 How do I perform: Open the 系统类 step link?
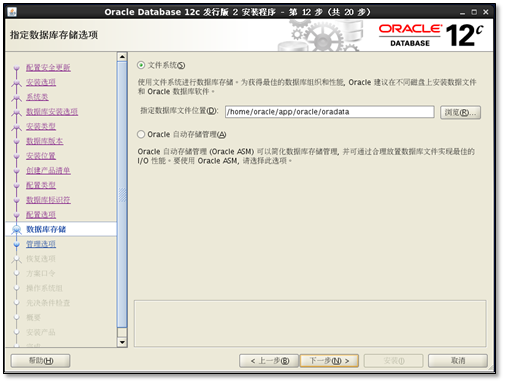click(x=37, y=97)
